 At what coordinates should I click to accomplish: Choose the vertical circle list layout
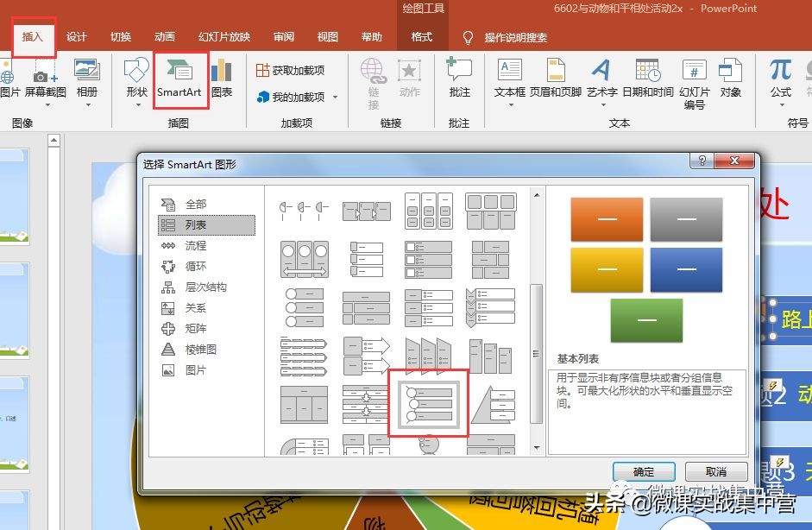pos(305,306)
